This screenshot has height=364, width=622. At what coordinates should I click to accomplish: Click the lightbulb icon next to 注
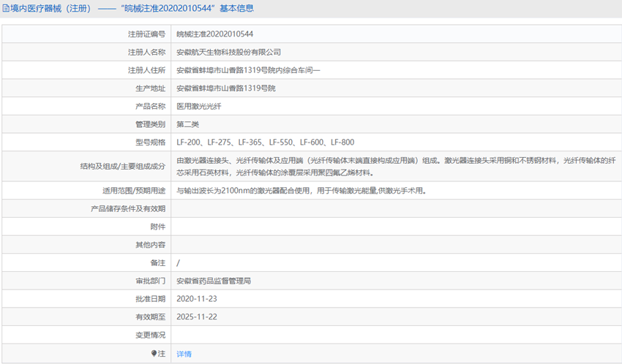pyautogui.click(x=154, y=353)
